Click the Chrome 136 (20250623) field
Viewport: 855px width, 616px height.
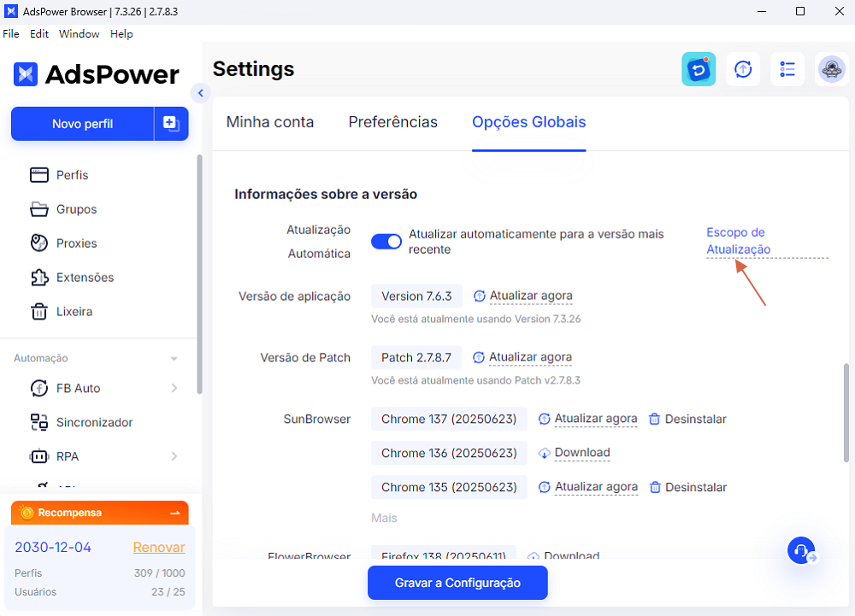point(449,453)
